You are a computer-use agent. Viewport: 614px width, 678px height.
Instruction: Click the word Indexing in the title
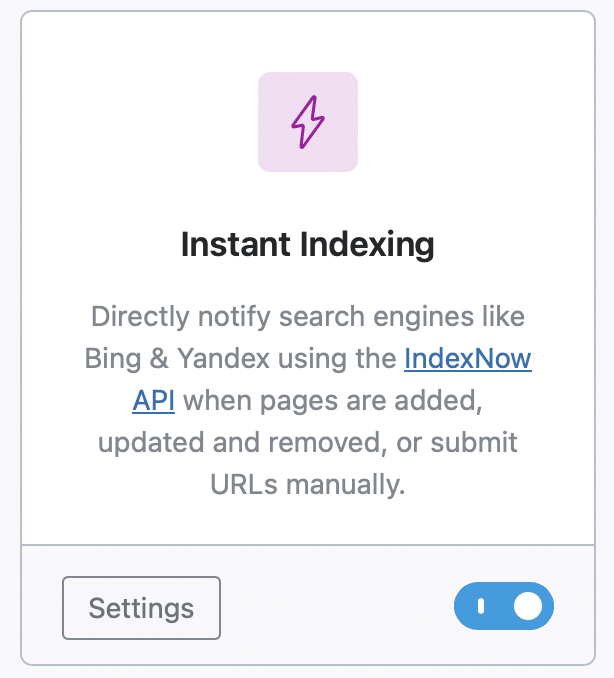(367, 245)
